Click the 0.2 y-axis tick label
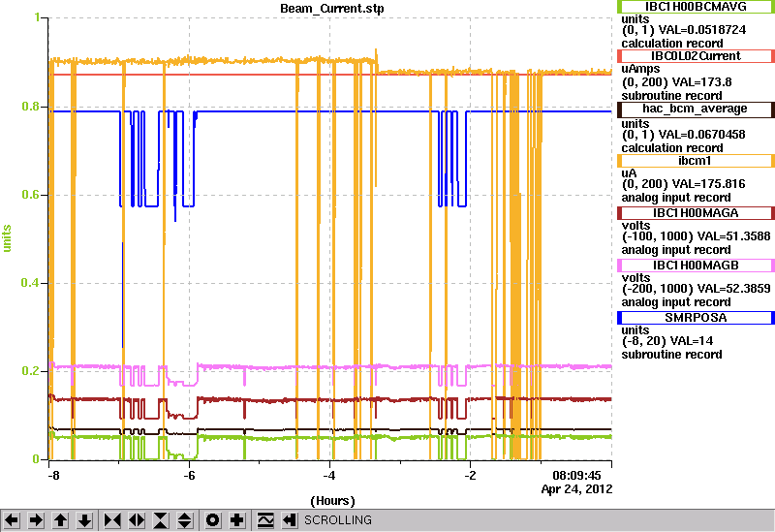The width and height of the screenshot is (775, 532). click(x=31, y=371)
